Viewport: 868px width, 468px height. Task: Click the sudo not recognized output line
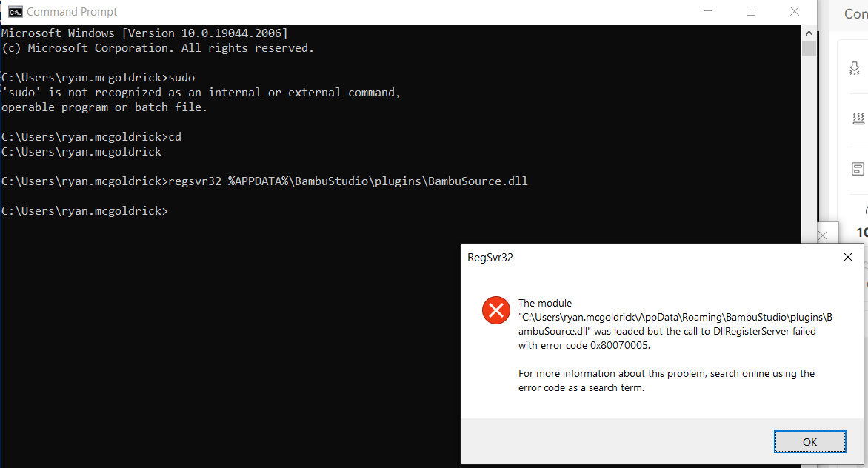pos(200,92)
